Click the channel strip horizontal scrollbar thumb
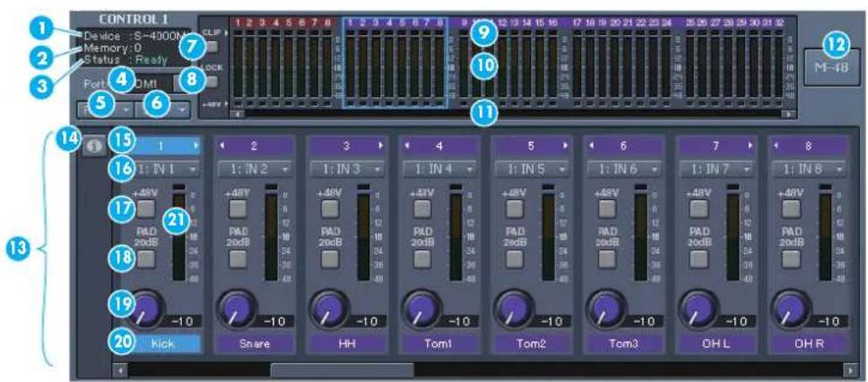 pos(342,369)
